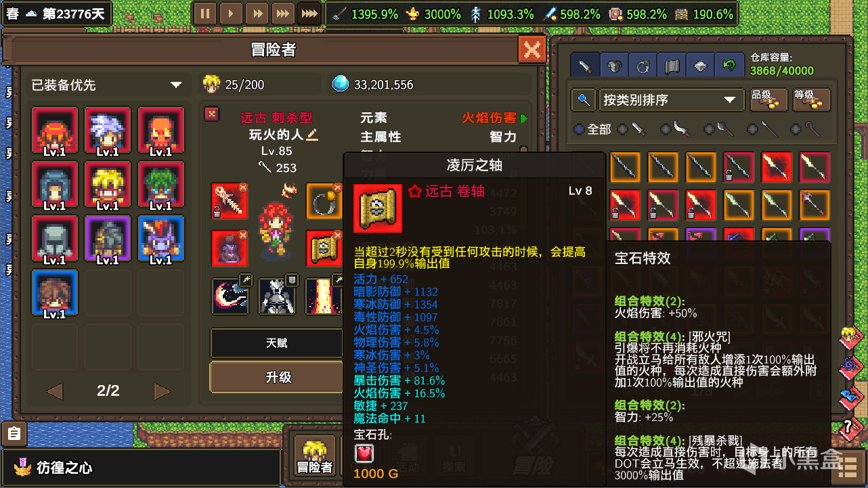This screenshot has height=488, width=868.
Task: Expand the 火焰伤害 element arrow
Action: point(523,118)
